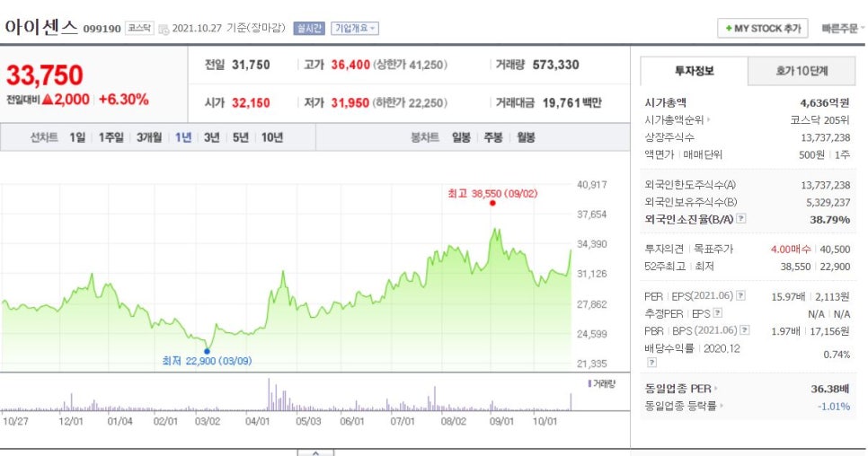Select the 3개월 chart period
This screenshot has width=868, height=456.
(149, 137)
